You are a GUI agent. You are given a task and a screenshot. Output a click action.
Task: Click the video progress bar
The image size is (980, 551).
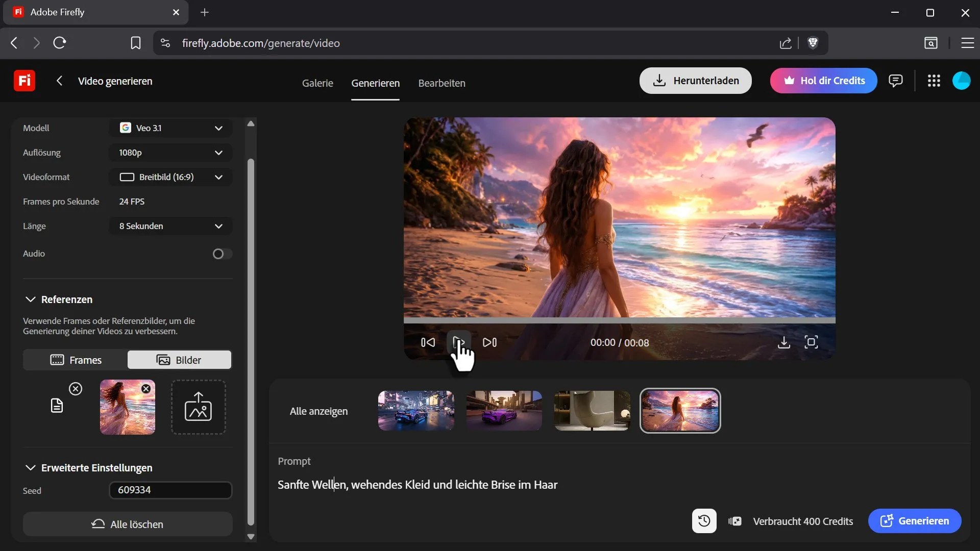tap(620, 320)
